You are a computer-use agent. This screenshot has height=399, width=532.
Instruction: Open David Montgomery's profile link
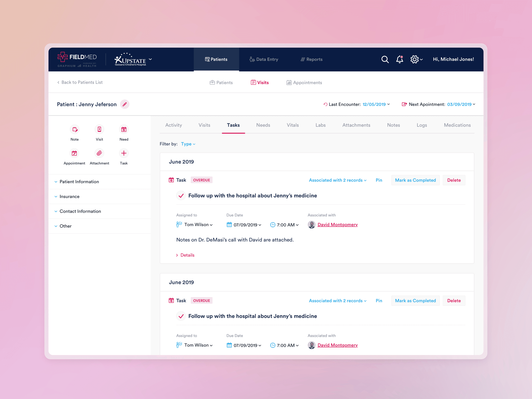click(338, 224)
